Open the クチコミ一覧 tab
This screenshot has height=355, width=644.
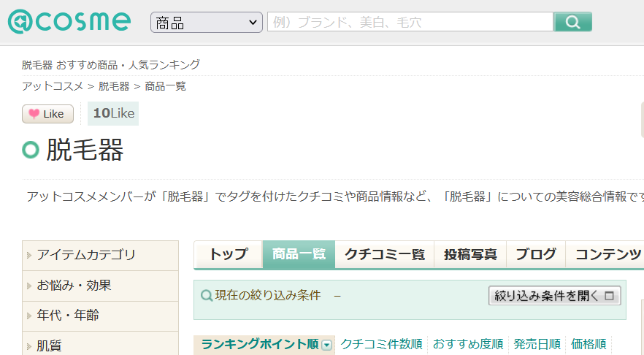(384, 254)
